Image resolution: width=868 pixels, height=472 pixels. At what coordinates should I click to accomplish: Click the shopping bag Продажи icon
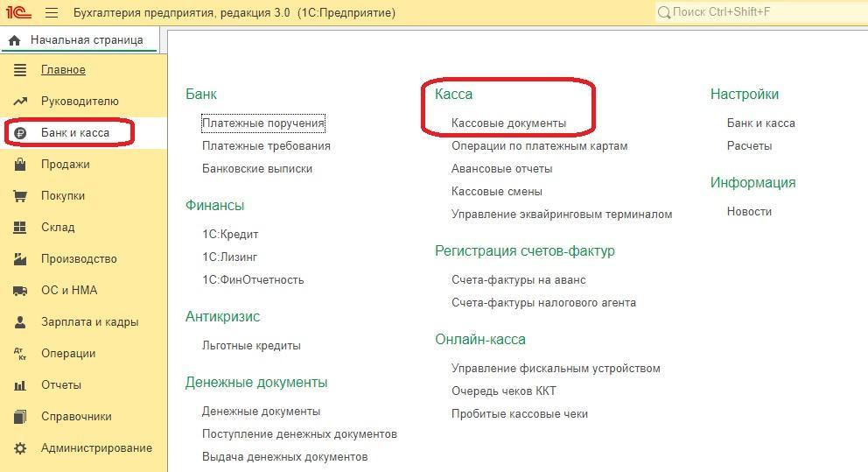[20, 165]
